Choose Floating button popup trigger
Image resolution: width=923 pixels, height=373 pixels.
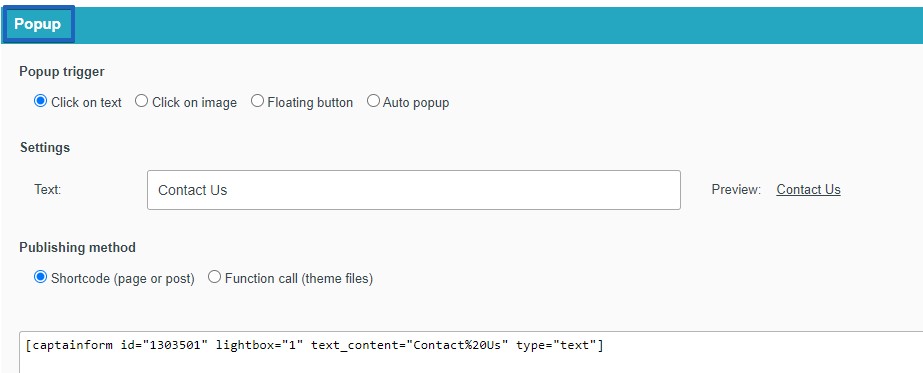tap(257, 101)
